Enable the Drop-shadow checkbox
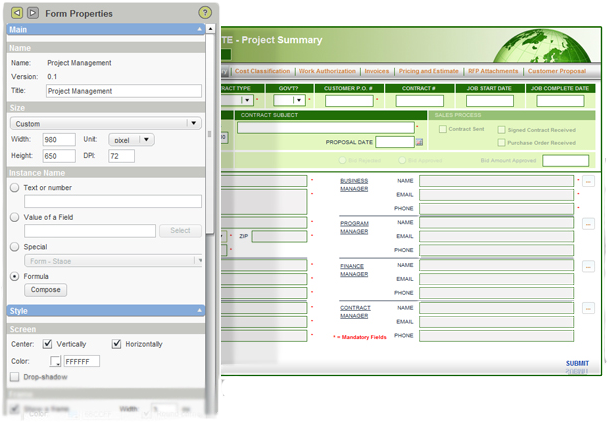 15,377
